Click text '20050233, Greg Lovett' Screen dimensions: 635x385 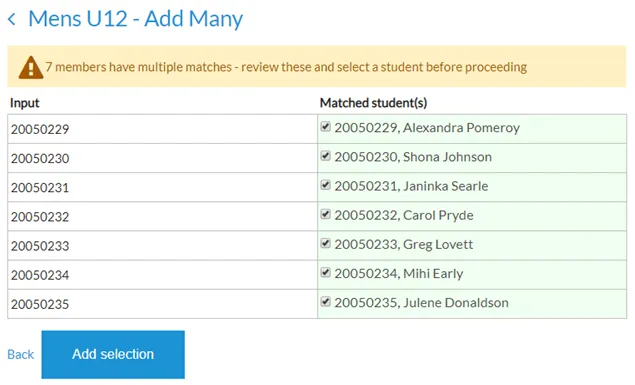tap(403, 245)
